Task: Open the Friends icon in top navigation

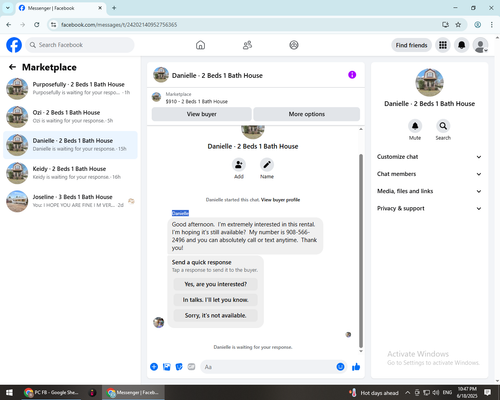Action: pyautogui.click(x=247, y=45)
